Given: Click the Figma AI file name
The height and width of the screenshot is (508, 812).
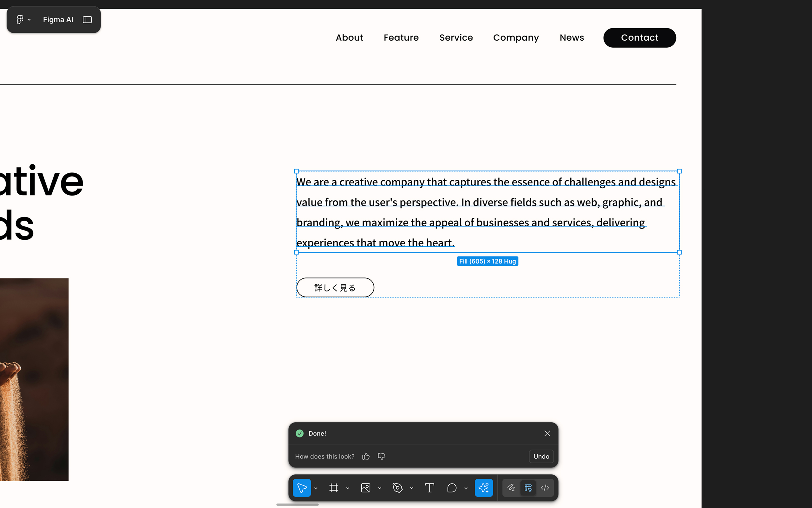Looking at the screenshot, I should click(x=58, y=19).
